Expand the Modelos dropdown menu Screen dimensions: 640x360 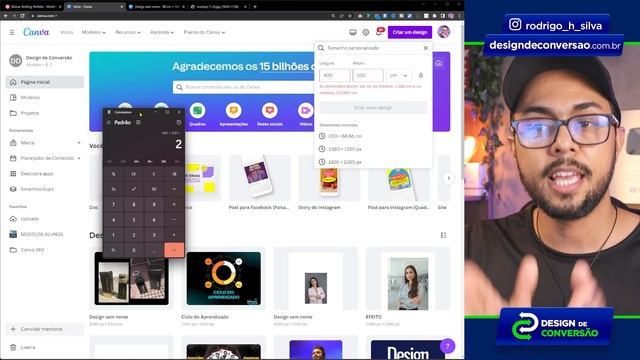click(93, 32)
